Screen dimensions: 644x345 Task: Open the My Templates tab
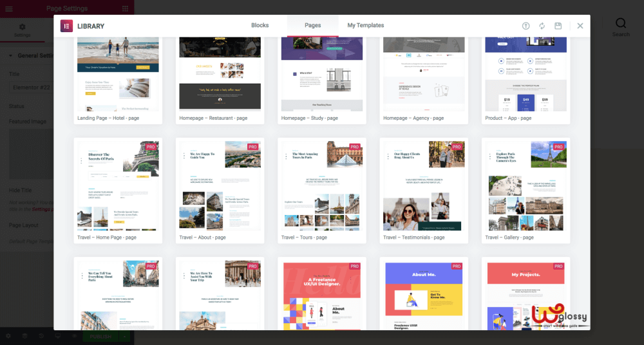[x=366, y=25]
